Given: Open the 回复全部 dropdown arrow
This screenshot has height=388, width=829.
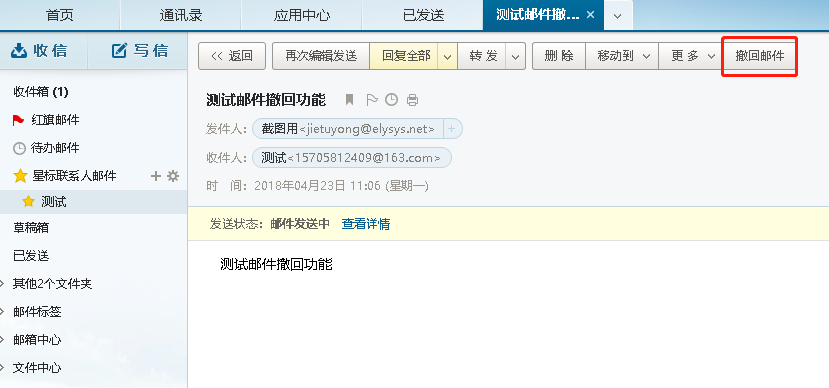Looking at the screenshot, I should tap(447, 56).
